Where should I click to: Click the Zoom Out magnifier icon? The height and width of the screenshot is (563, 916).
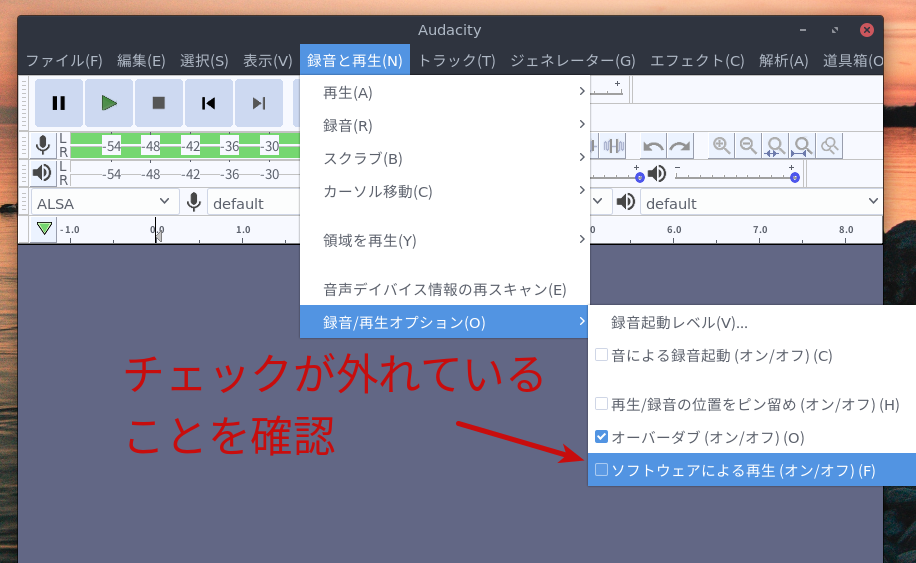coord(748,145)
